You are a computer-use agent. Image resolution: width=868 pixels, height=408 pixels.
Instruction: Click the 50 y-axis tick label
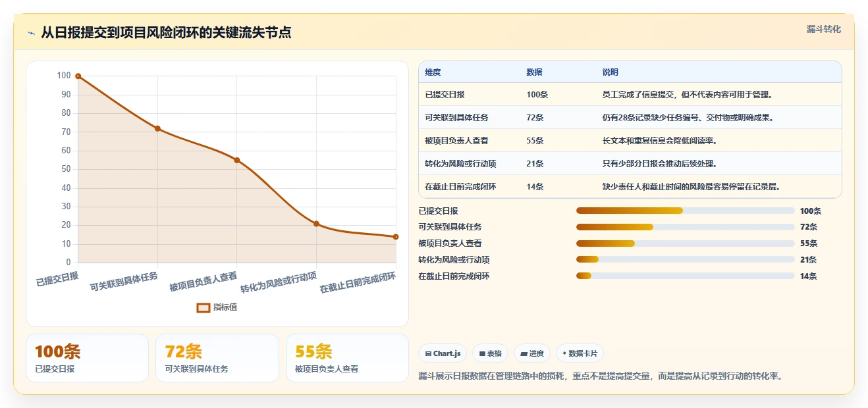66,169
